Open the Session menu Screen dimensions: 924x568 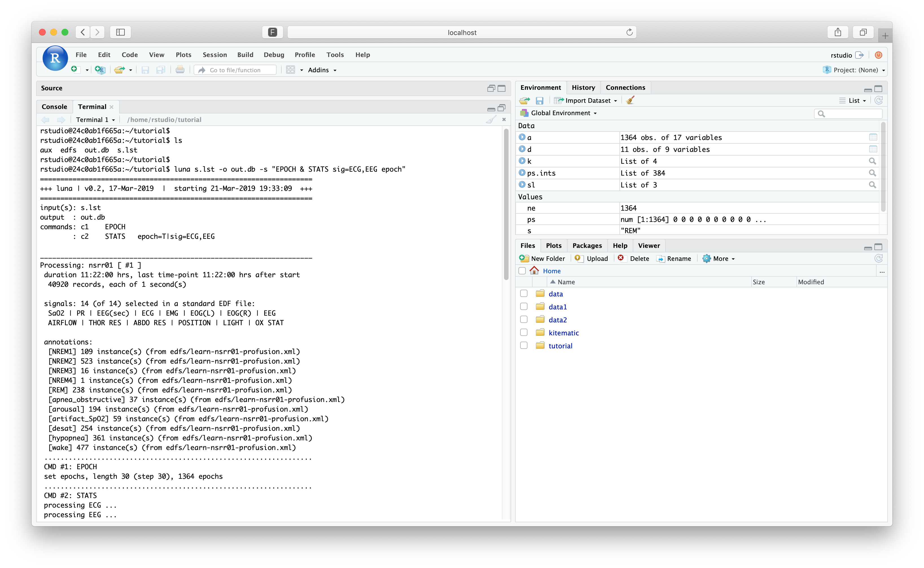pos(214,55)
